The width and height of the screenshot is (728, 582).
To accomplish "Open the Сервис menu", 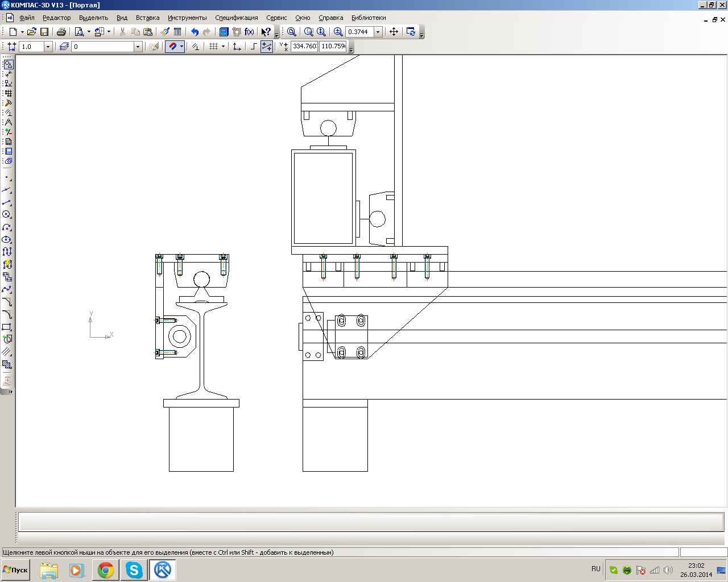I will pos(276,18).
